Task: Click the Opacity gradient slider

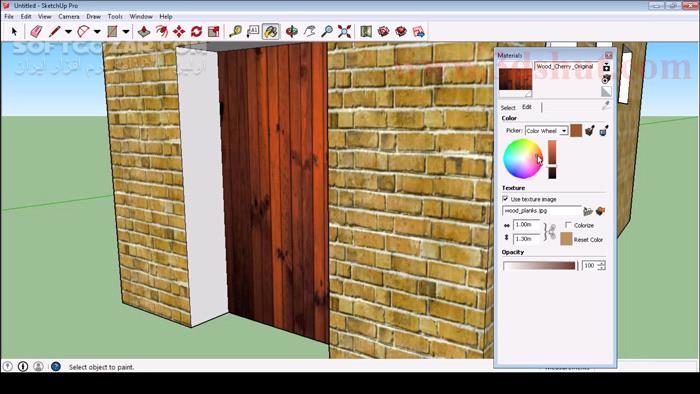Action: pyautogui.click(x=539, y=265)
